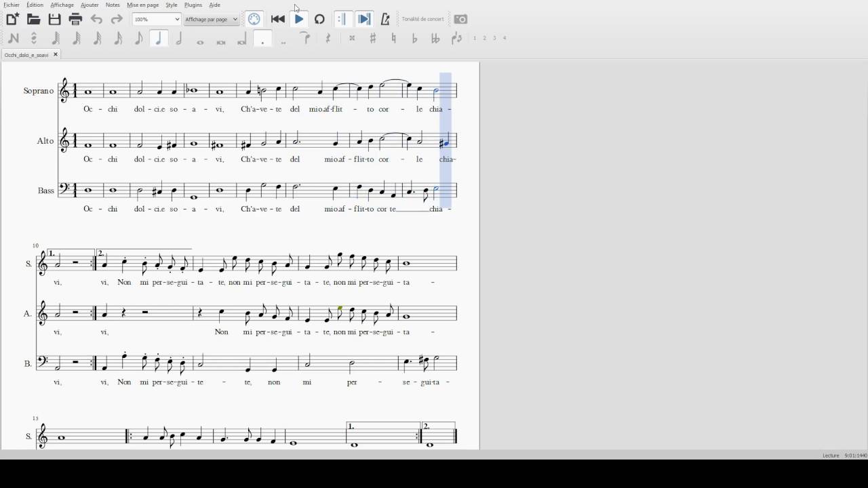Take a snapshot with the camera icon
868x488 pixels.
click(460, 20)
